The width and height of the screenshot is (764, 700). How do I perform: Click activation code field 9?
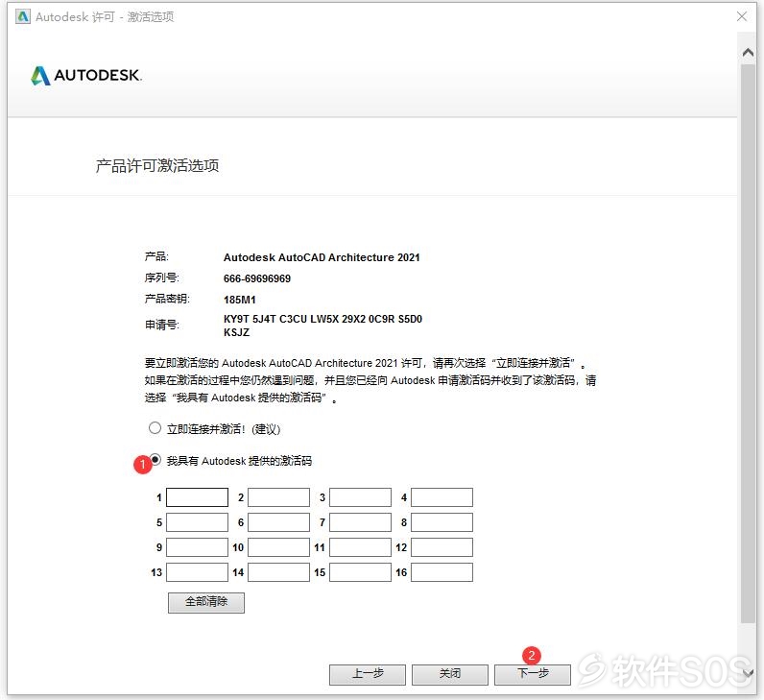tap(198, 547)
